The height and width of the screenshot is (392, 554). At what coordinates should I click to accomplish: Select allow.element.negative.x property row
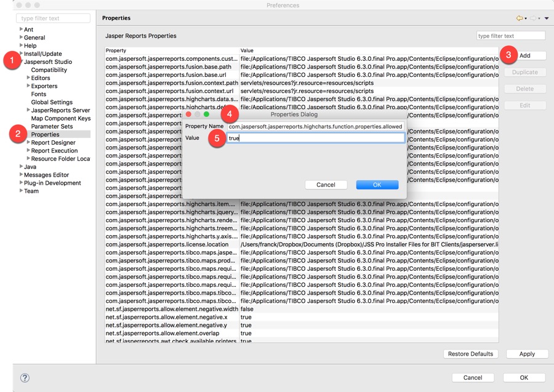click(302, 317)
